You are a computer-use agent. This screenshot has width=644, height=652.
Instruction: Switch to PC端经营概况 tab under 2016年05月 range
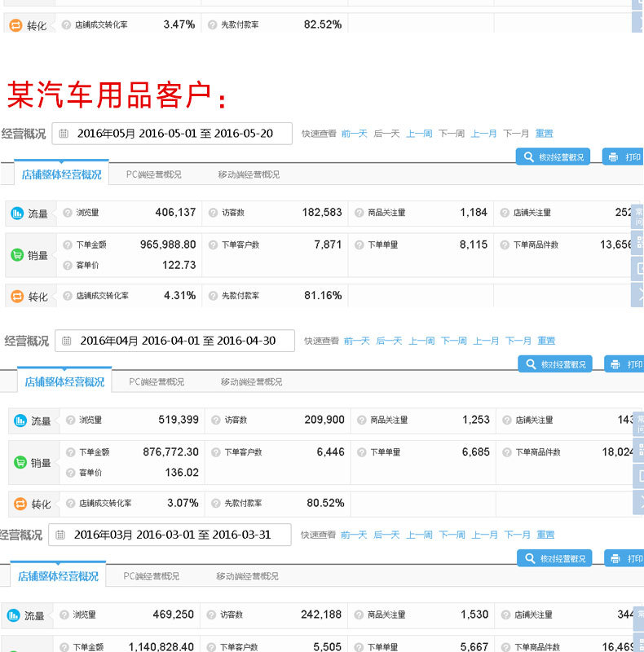(153, 174)
